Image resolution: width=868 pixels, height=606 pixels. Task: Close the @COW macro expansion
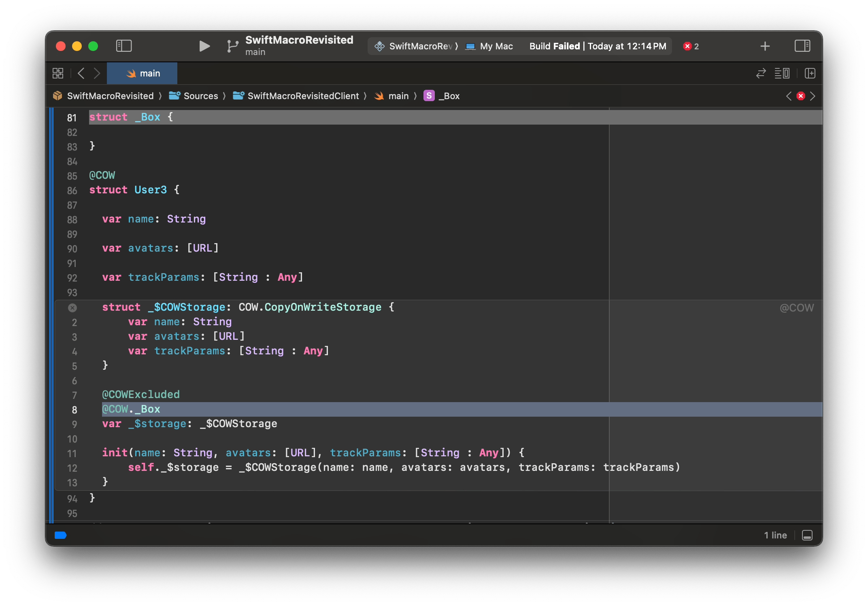(x=72, y=308)
